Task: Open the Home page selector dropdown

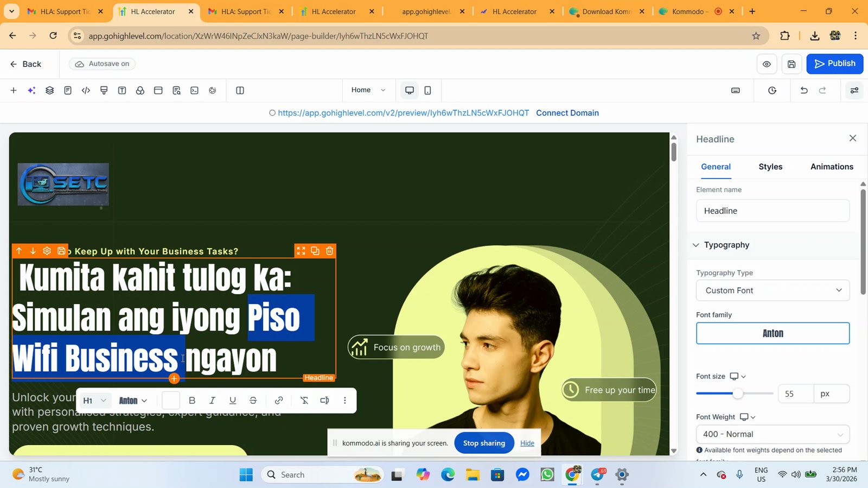Action: tap(368, 90)
